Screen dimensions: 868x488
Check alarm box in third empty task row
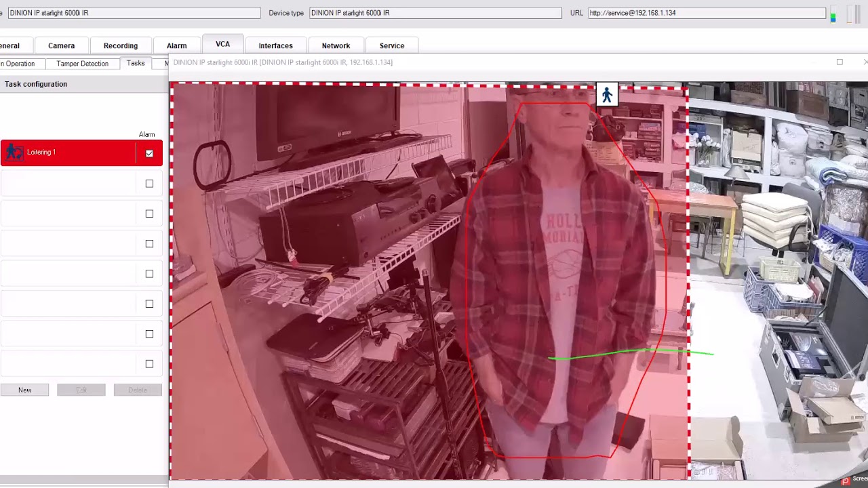149,244
